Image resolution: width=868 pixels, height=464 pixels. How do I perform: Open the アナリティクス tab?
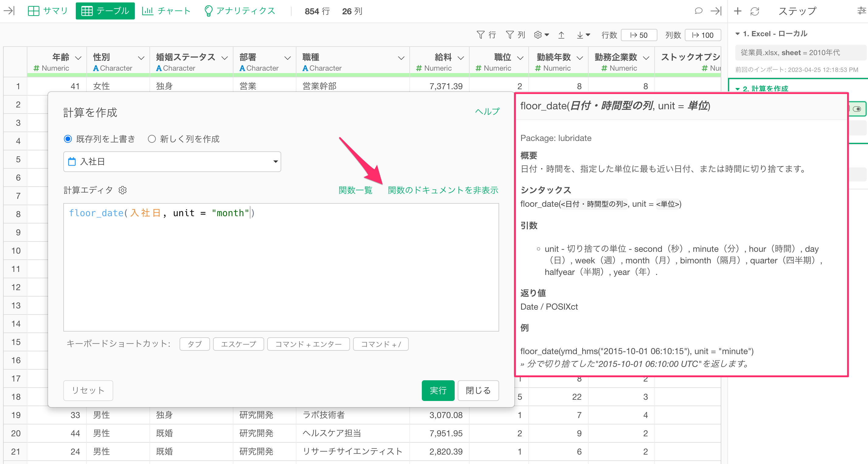tap(240, 11)
